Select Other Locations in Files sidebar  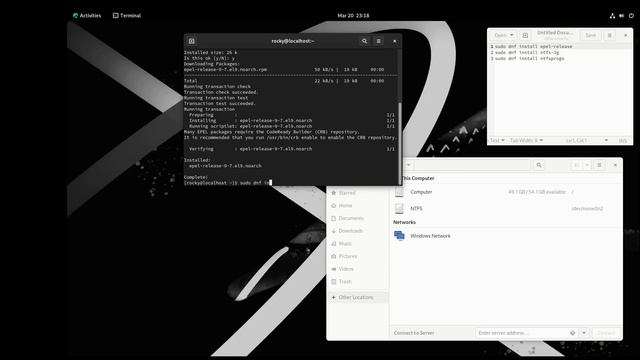(358, 297)
